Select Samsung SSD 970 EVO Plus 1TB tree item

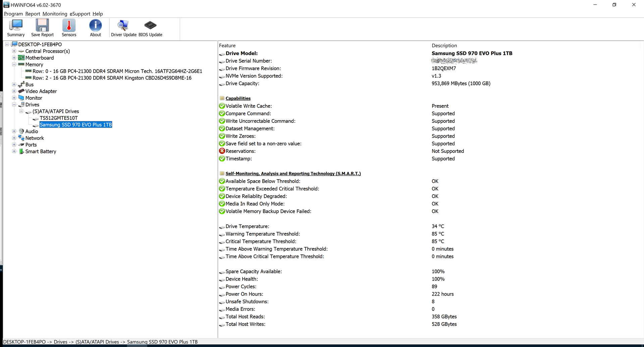(76, 125)
